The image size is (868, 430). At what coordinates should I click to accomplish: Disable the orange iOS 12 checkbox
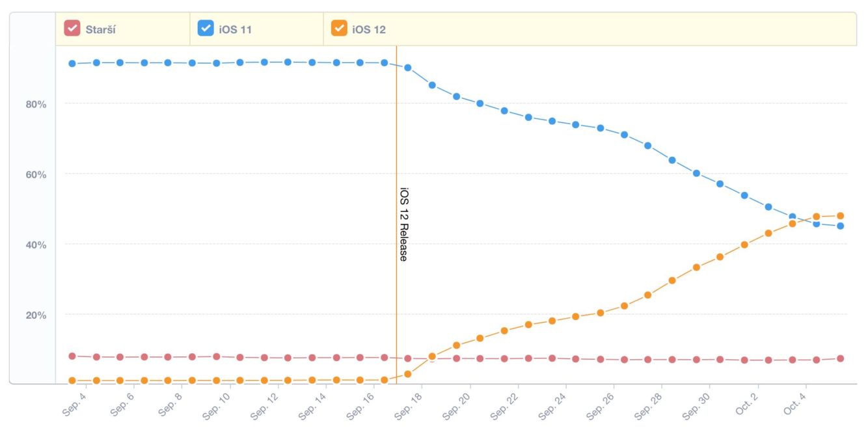tap(339, 29)
